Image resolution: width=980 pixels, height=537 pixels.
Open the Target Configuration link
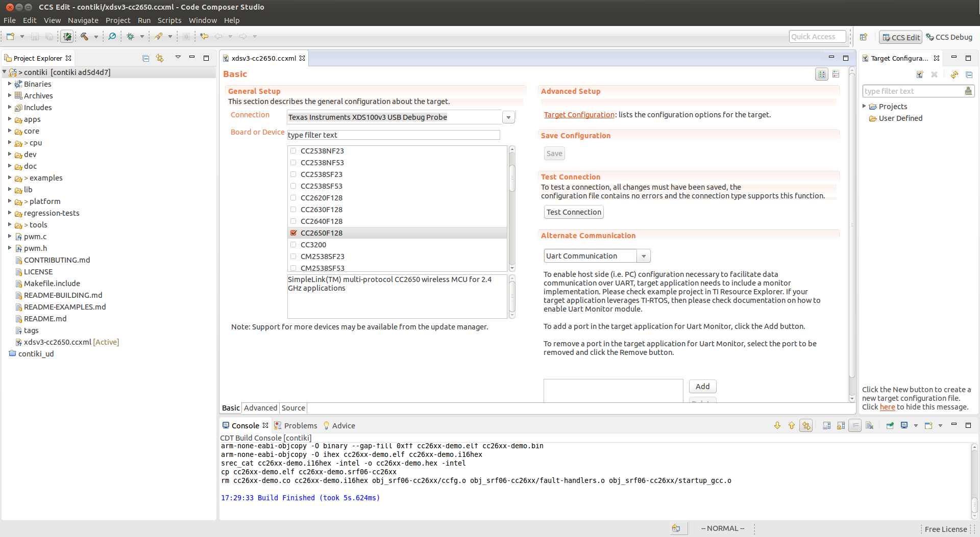pyautogui.click(x=579, y=115)
